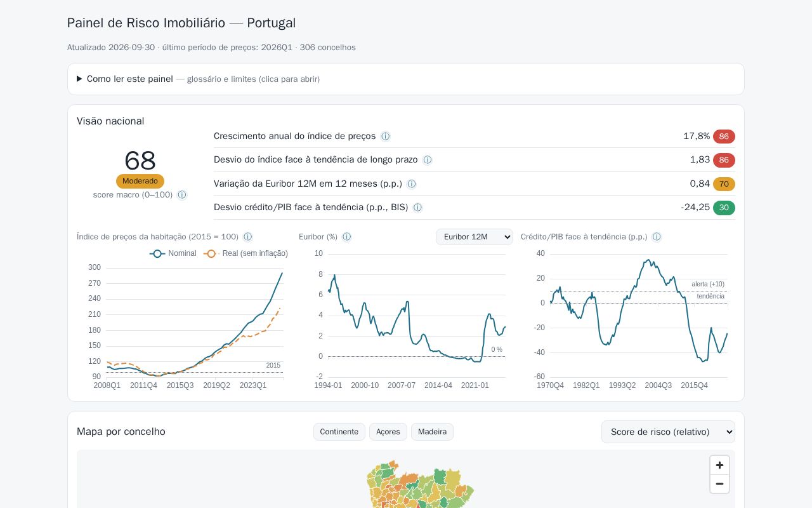Click the green 30 badge for credit/PIB

pyautogui.click(x=724, y=208)
